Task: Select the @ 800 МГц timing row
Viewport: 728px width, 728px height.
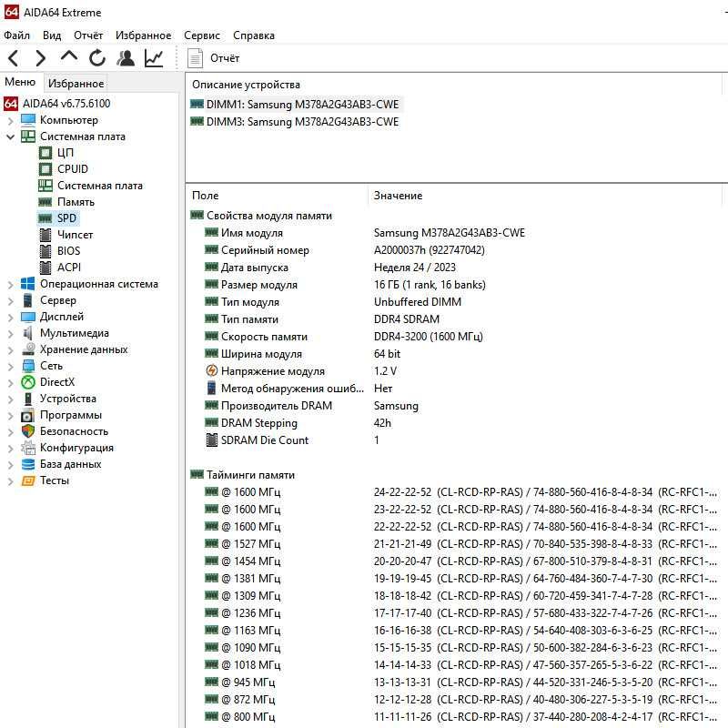Action: (455, 716)
